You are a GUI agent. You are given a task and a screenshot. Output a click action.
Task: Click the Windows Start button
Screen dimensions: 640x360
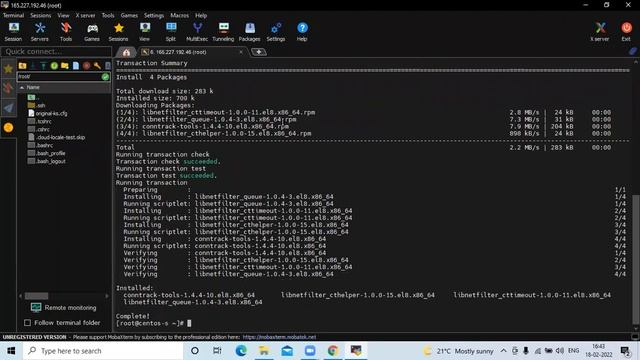11,351
